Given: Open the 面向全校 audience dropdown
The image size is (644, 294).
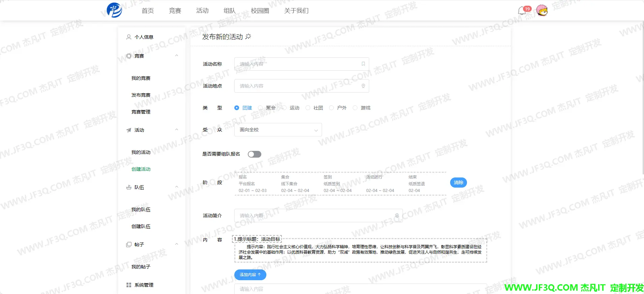Looking at the screenshot, I should [278, 130].
